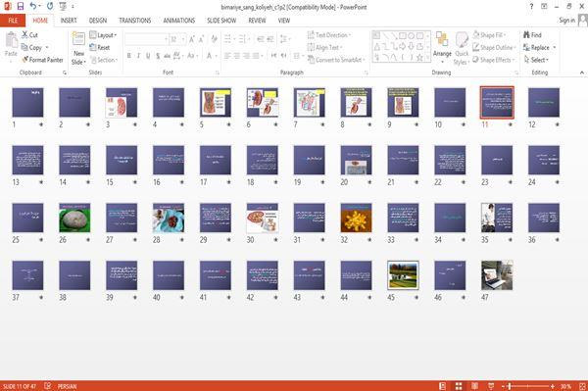Switch to the DESIGN tab

(x=97, y=21)
